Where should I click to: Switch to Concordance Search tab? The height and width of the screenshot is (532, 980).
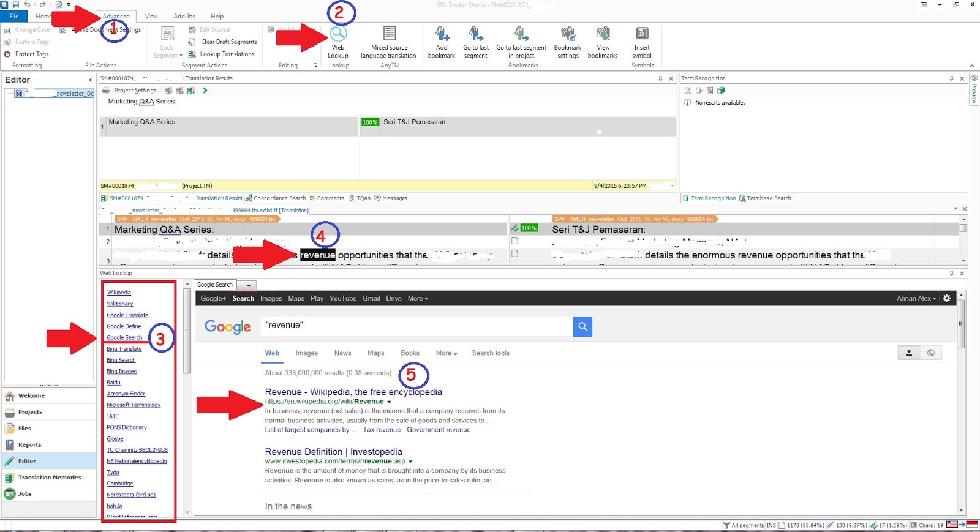click(276, 198)
